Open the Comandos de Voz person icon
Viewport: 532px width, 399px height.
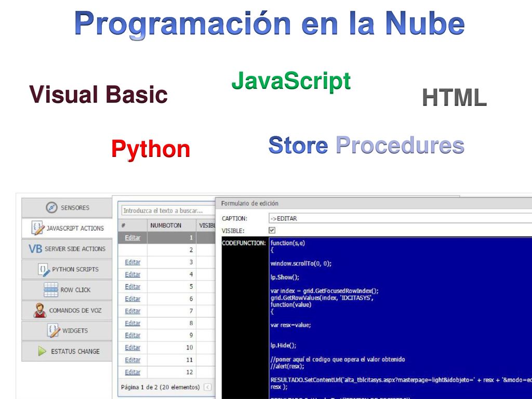tap(39, 310)
